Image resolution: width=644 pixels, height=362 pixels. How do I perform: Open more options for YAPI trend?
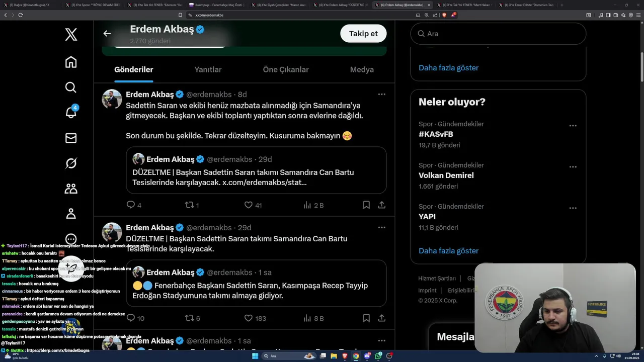(573, 208)
